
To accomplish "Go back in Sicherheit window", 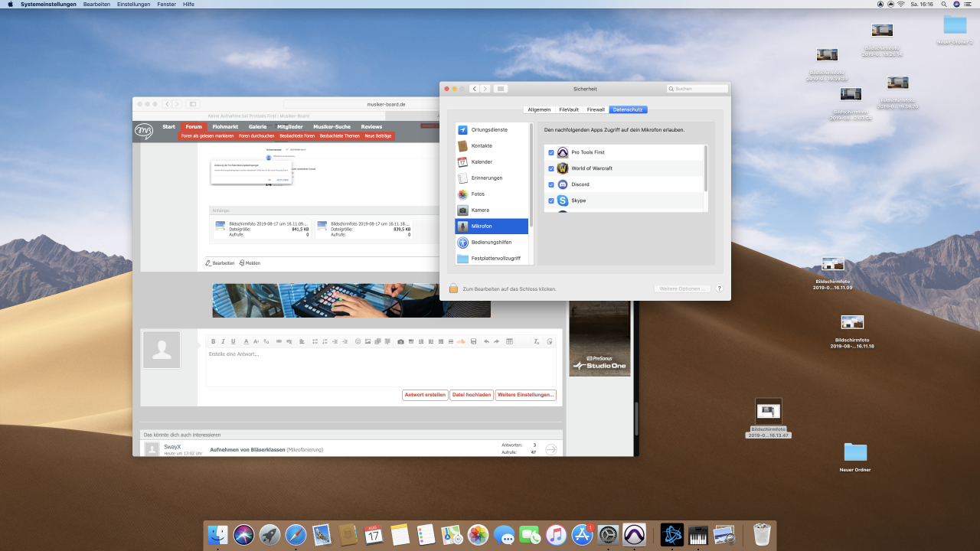I will click(475, 89).
